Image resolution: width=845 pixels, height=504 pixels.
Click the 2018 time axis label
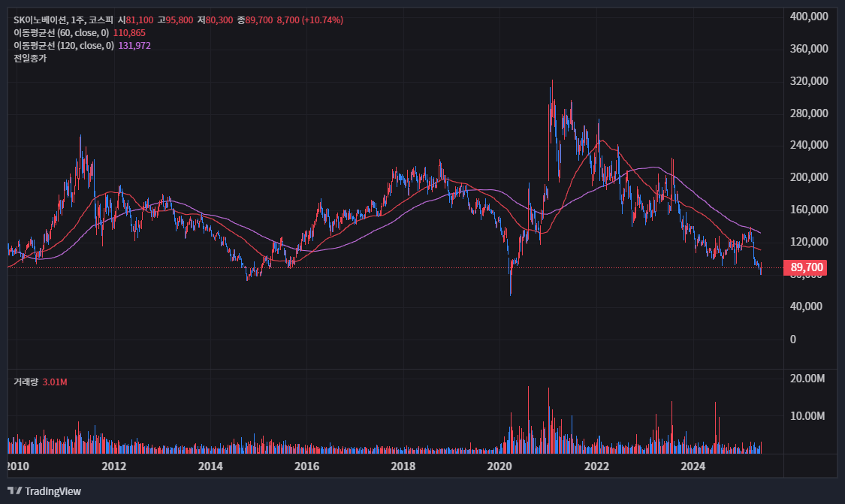[403, 466]
